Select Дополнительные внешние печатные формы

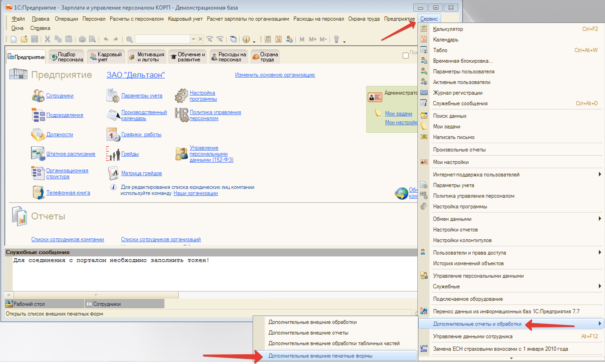[x=320, y=356]
